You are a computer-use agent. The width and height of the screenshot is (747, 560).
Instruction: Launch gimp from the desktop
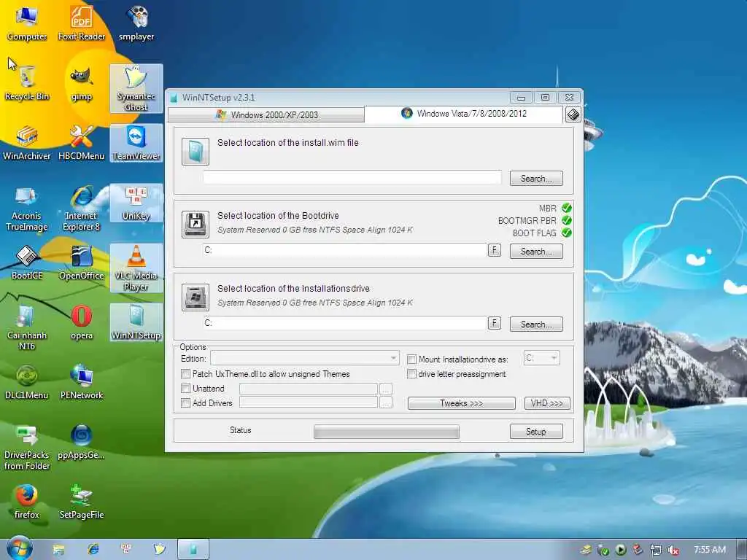coord(82,83)
